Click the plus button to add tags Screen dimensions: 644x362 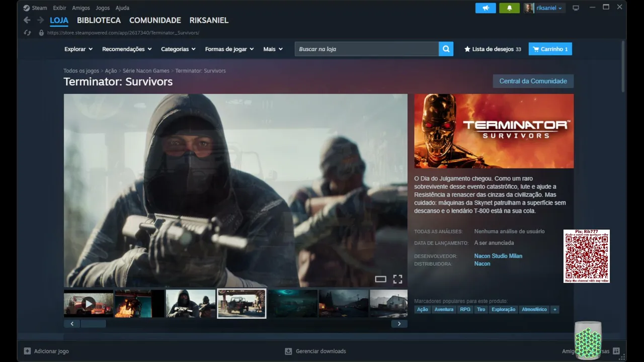[x=555, y=310]
